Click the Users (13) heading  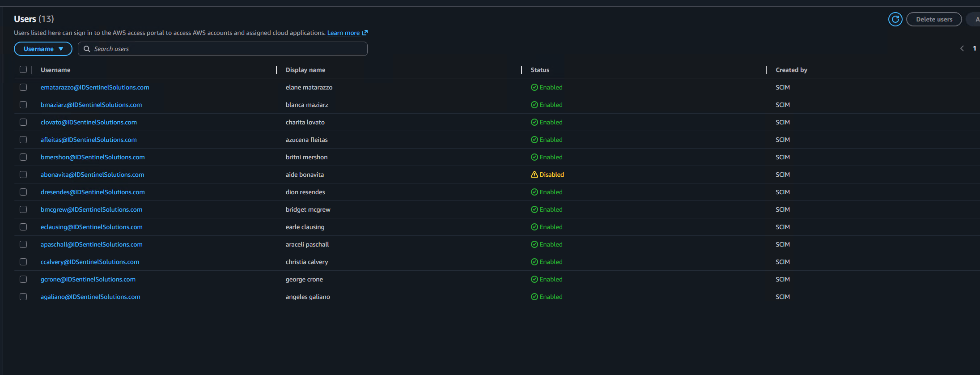pyautogui.click(x=34, y=19)
